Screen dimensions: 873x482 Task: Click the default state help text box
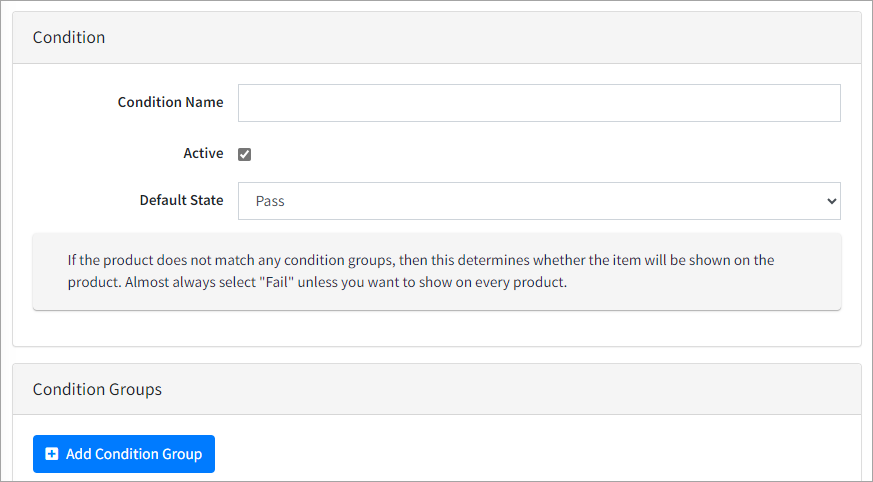point(436,271)
